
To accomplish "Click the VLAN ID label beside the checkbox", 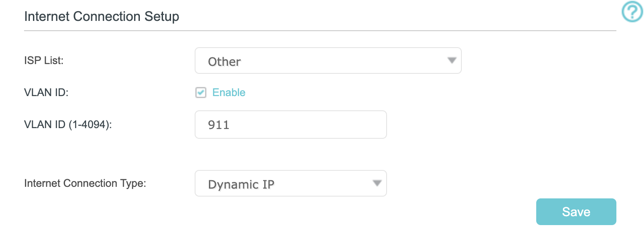I will coord(46,93).
